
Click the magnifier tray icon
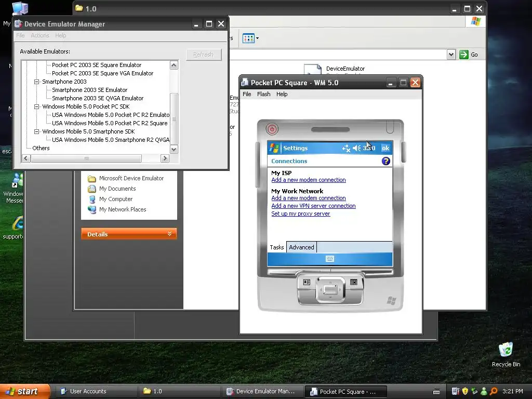494,391
